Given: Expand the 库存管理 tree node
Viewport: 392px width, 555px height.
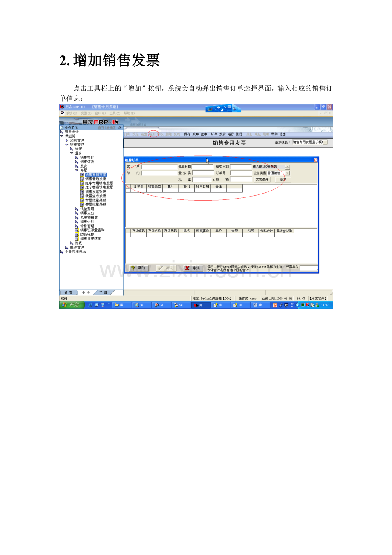Looking at the screenshot, I should 66,247.
